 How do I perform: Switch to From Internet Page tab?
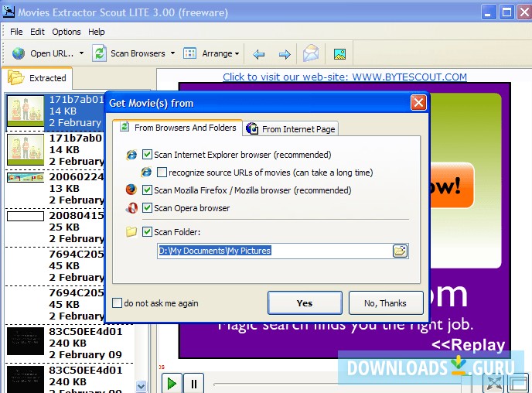[x=291, y=129]
